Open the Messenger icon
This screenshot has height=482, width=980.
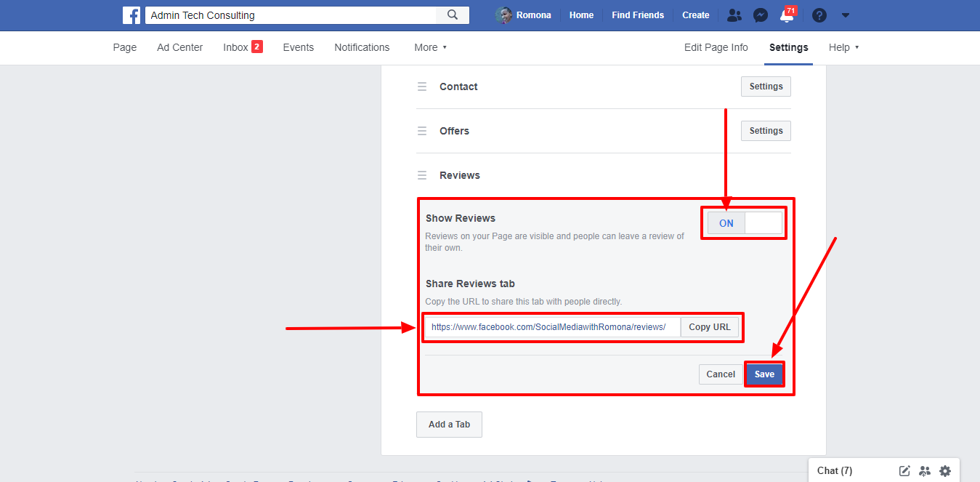761,15
